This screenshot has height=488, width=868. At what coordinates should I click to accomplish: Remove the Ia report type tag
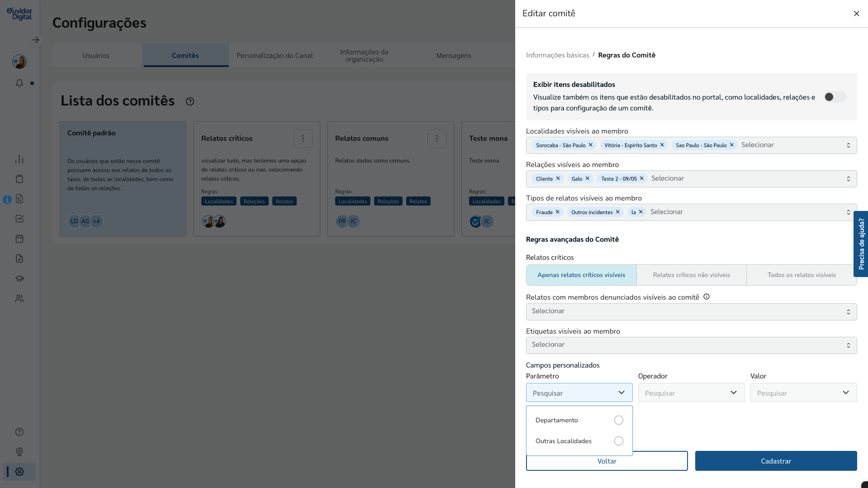pos(640,212)
